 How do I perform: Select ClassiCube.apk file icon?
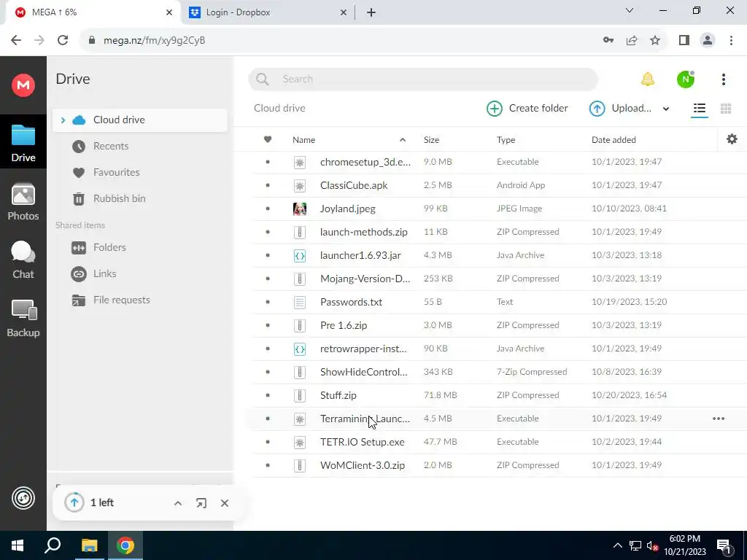300,186
